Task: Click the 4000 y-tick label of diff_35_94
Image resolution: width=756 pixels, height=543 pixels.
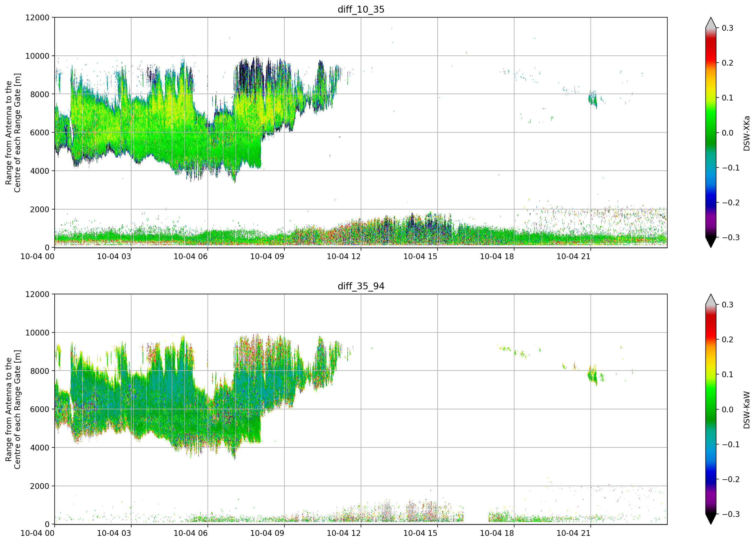Action: pos(40,448)
